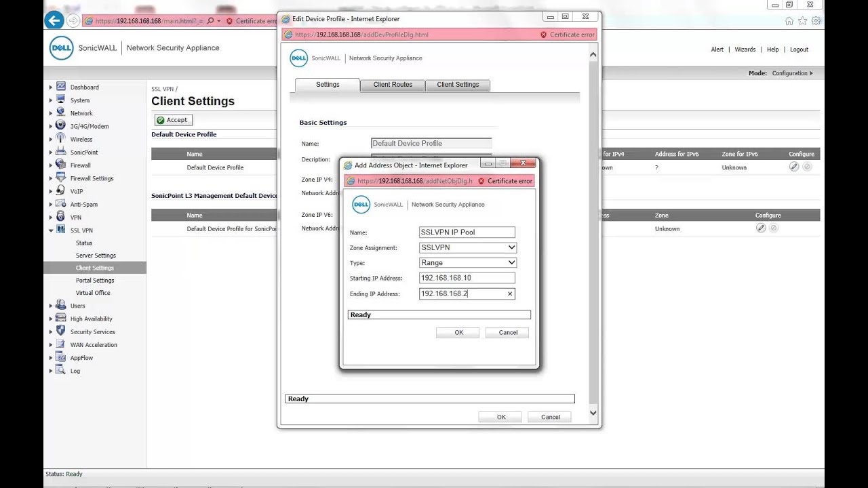
Task: Clear the Ending IP Address field X
Action: (510, 293)
